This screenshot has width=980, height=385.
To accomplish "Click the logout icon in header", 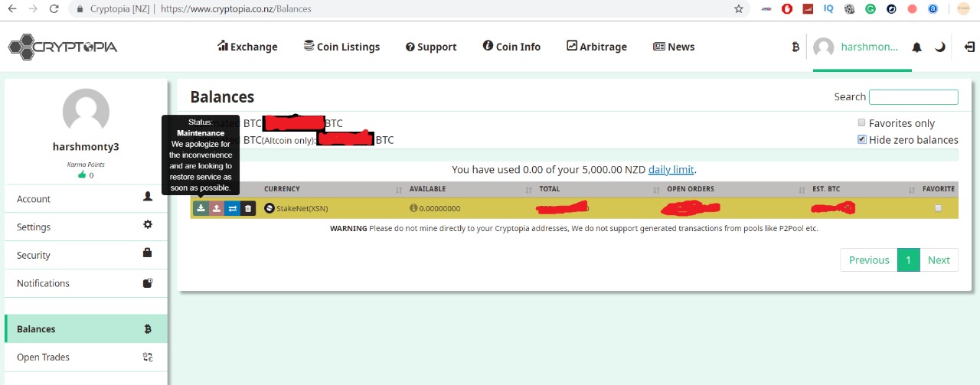I will point(969,47).
